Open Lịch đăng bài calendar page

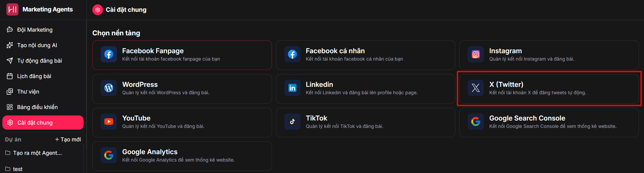34,76
